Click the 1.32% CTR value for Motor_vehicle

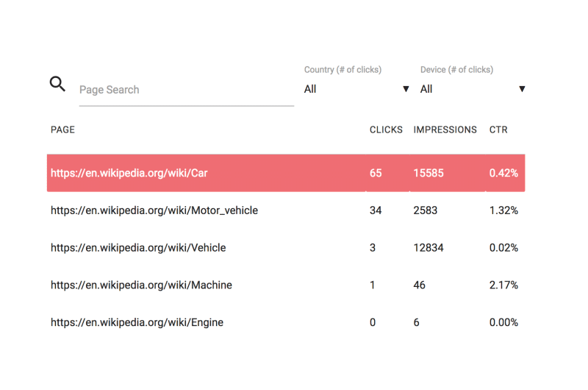click(x=503, y=210)
